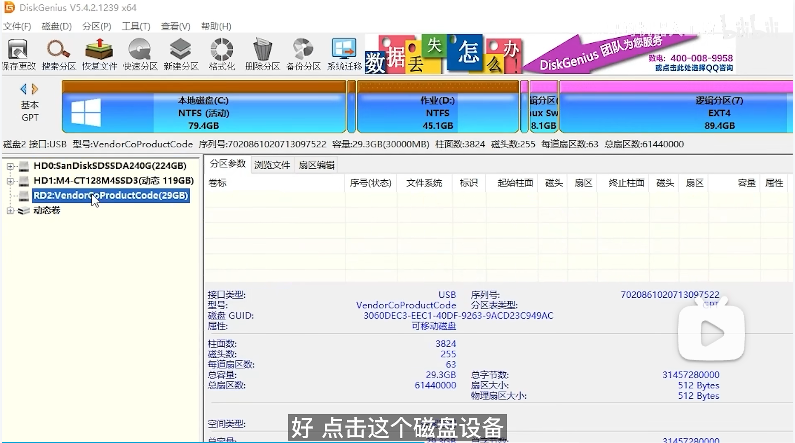Click the video play button overlay

tap(711, 333)
